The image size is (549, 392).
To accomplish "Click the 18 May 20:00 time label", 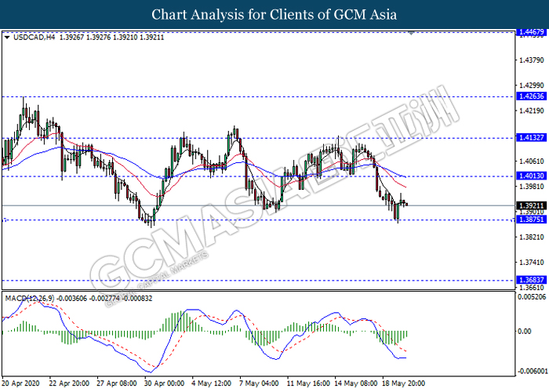I will click(x=404, y=383).
